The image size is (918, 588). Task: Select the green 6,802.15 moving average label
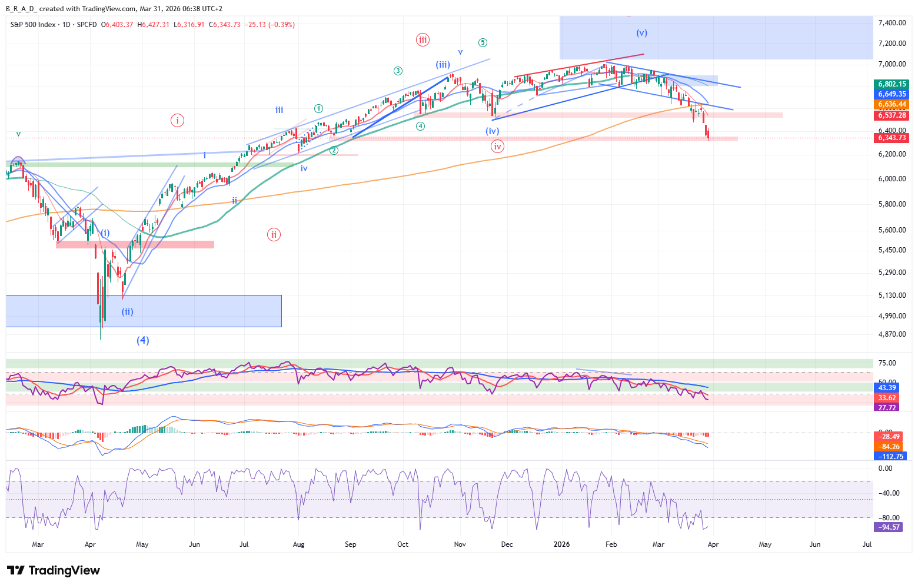pos(892,84)
